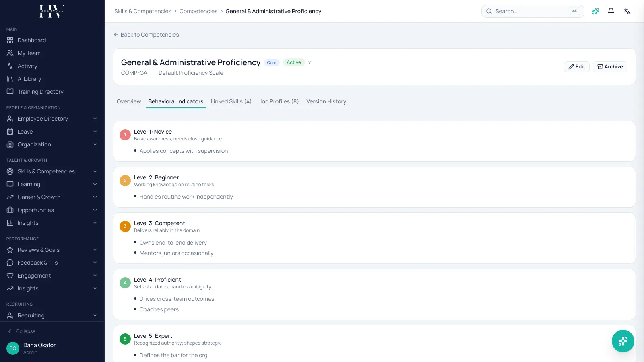The width and height of the screenshot is (644, 362).
Task: Collapse the sidebar
Action: pos(22,331)
